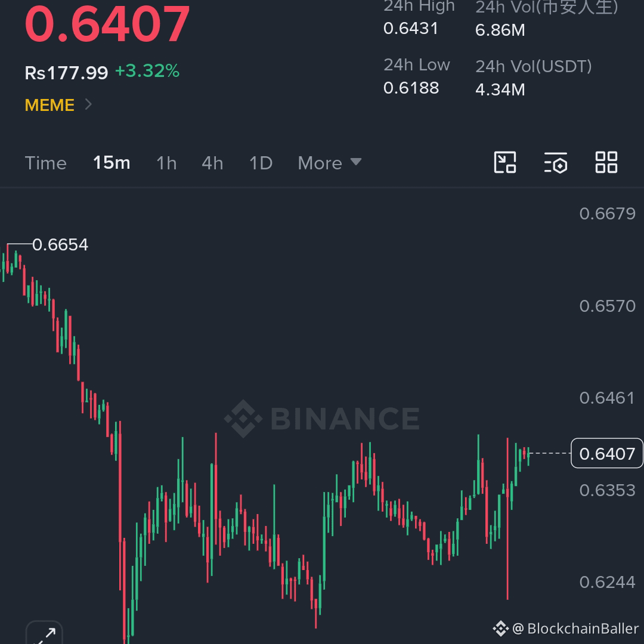644x644 pixels.
Task: Click the 0.6244 axis price label
Action: pos(607,582)
